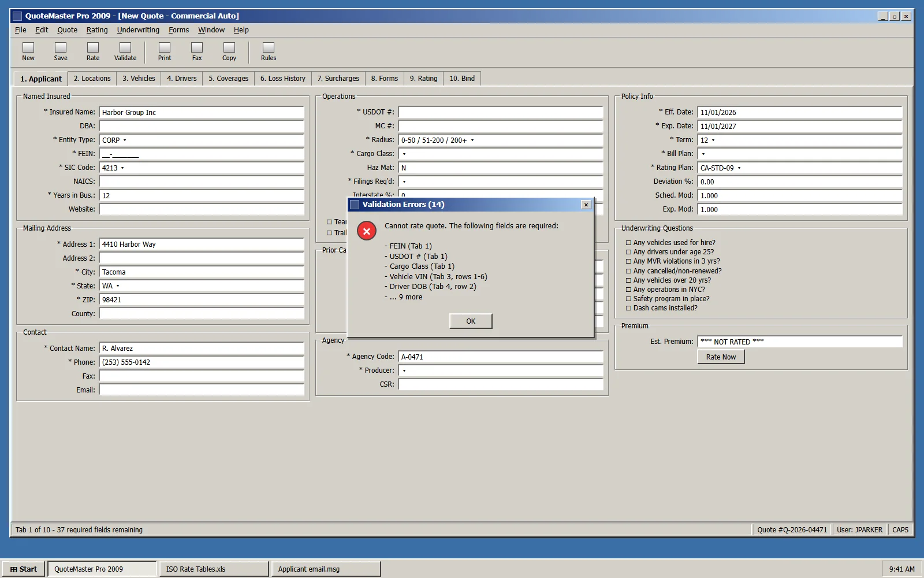Check 'Any operations in NYC?'
Screen dimensions: 924x578
click(x=628, y=290)
